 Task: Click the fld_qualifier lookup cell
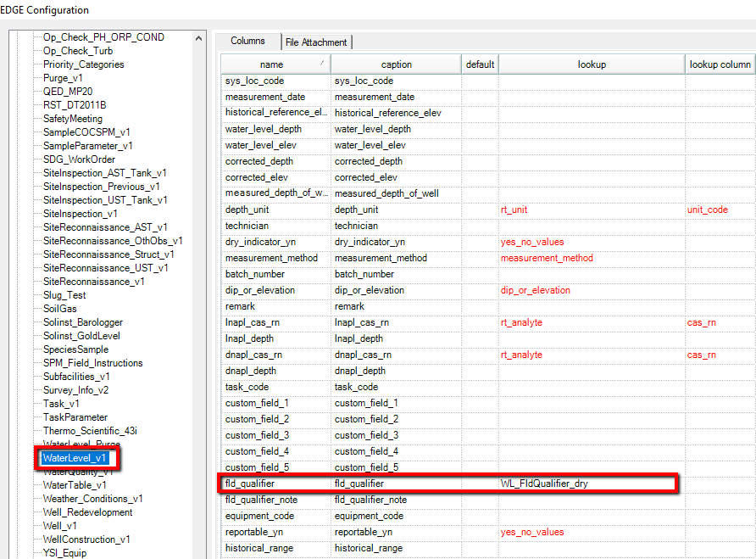coord(592,484)
